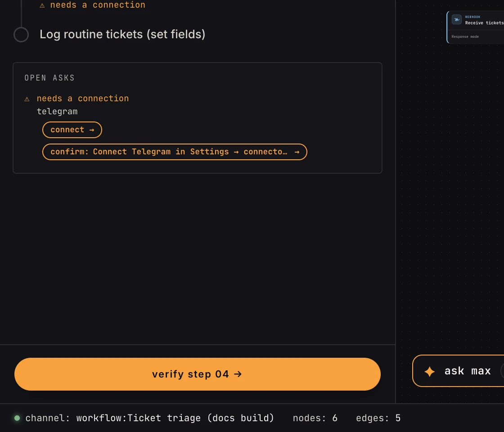Click the connect button for telegram
Image resolution: width=504 pixels, height=432 pixels.
(x=72, y=130)
